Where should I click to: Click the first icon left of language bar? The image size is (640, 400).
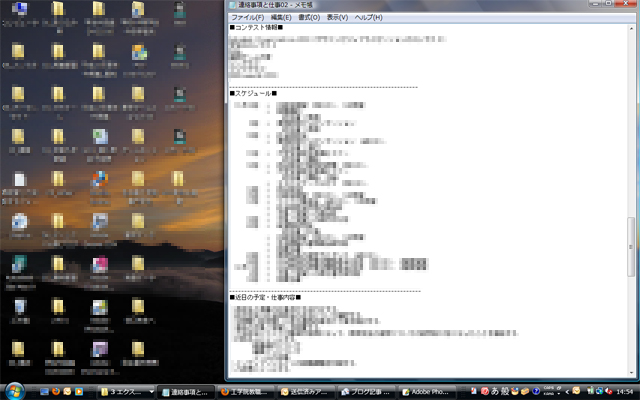pyautogui.click(x=473, y=391)
